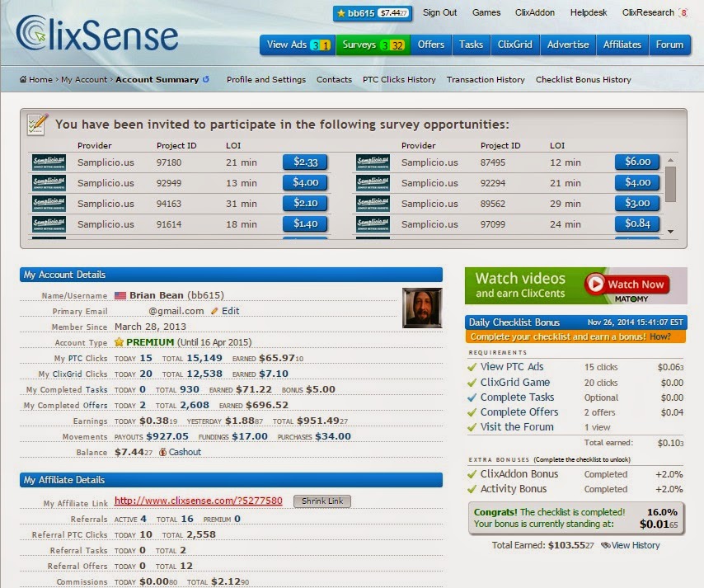704x588 pixels.
Task: Click the Home house icon in breadcrumb
Action: (x=23, y=79)
